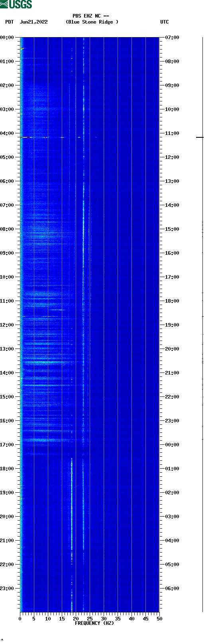This screenshot has height=644, width=220.
Task: Click PDT time label '04:00'
Action: click(7, 133)
